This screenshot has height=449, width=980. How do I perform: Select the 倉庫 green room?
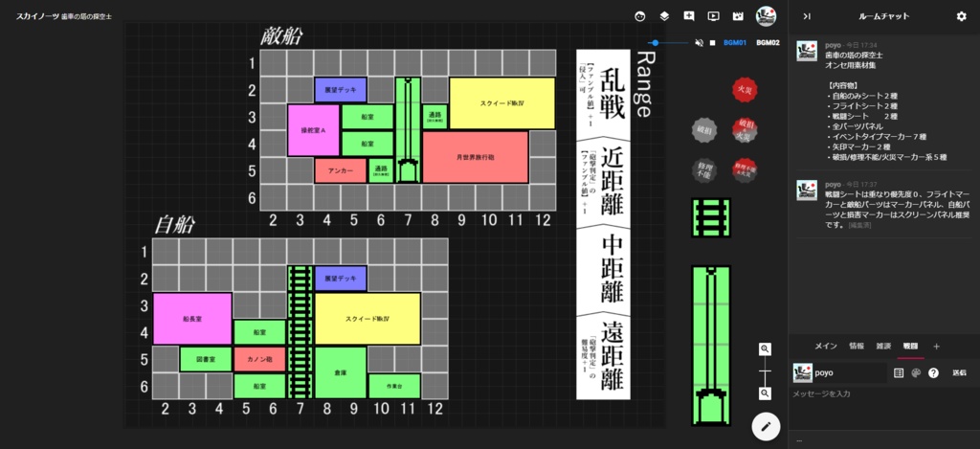[x=341, y=372]
